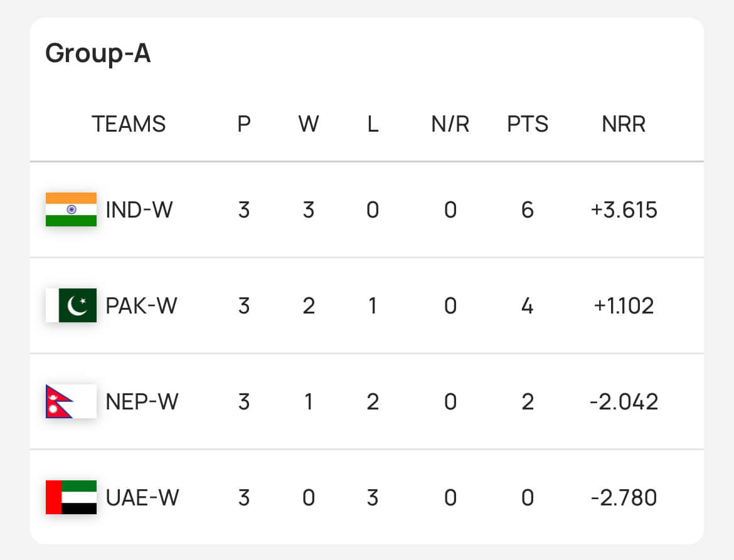734x560 pixels.
Task: Click the N/R column header
Action: 450,124
